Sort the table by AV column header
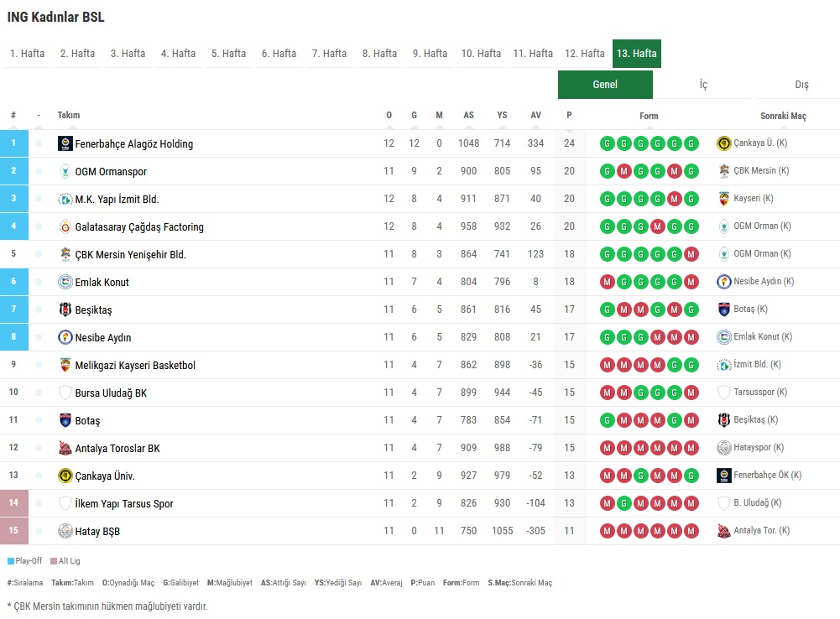 pos(535,115)
